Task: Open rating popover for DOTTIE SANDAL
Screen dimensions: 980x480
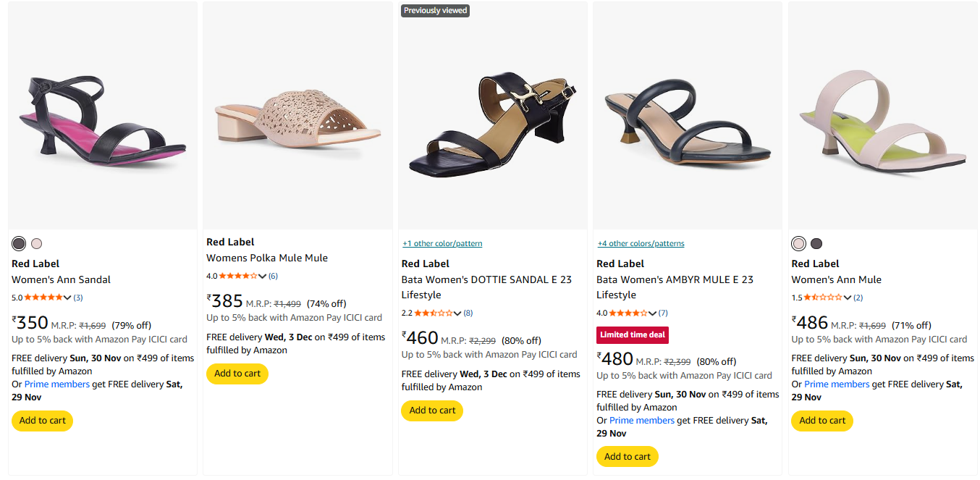Action: (x=457, y=313)
